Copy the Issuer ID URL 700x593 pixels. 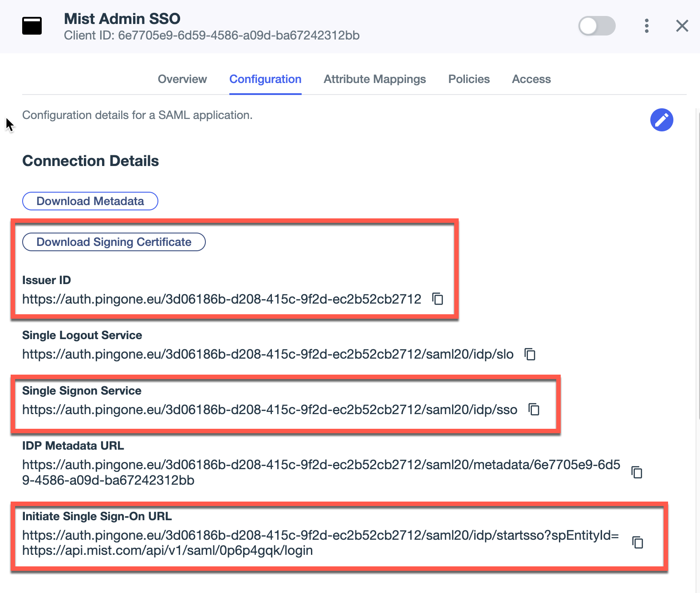(x=438, y=299)
